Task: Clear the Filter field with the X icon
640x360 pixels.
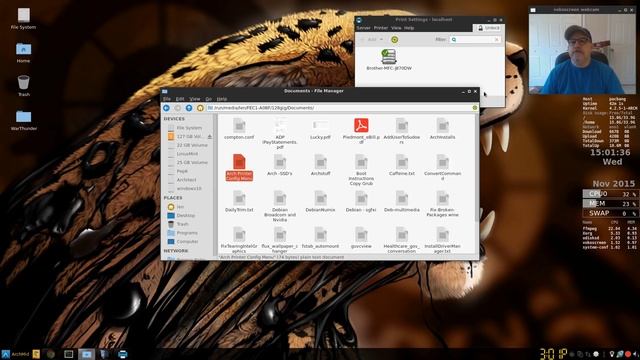Action: 497,40
